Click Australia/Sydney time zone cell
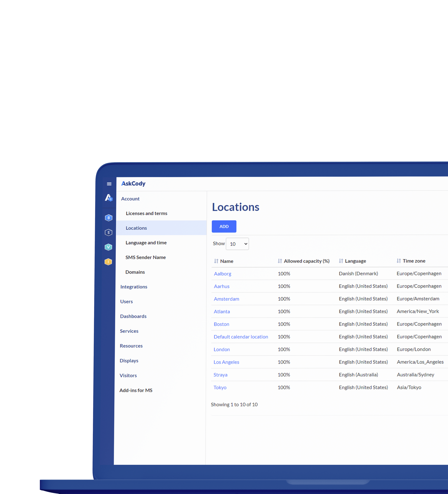 (415, 375)
